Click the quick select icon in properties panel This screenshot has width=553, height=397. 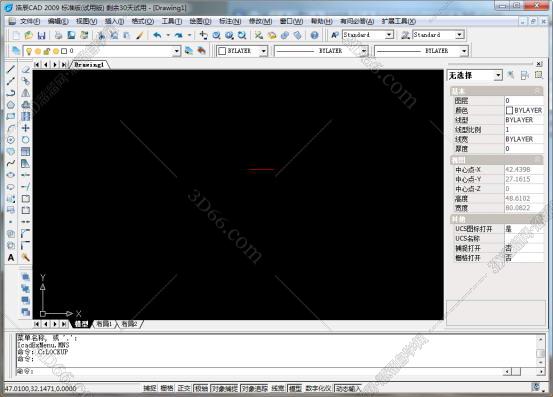pyautogui.click(x=511, y=75)
